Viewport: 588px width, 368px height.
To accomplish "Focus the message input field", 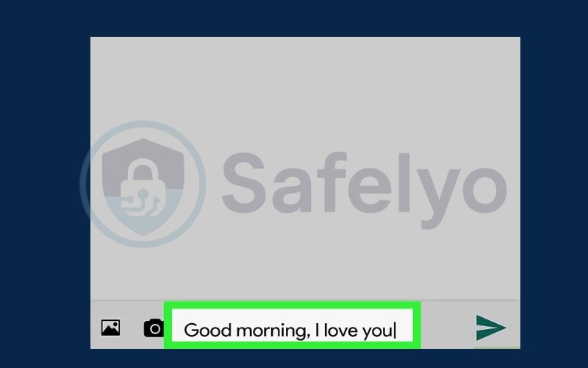I will 292,325.
